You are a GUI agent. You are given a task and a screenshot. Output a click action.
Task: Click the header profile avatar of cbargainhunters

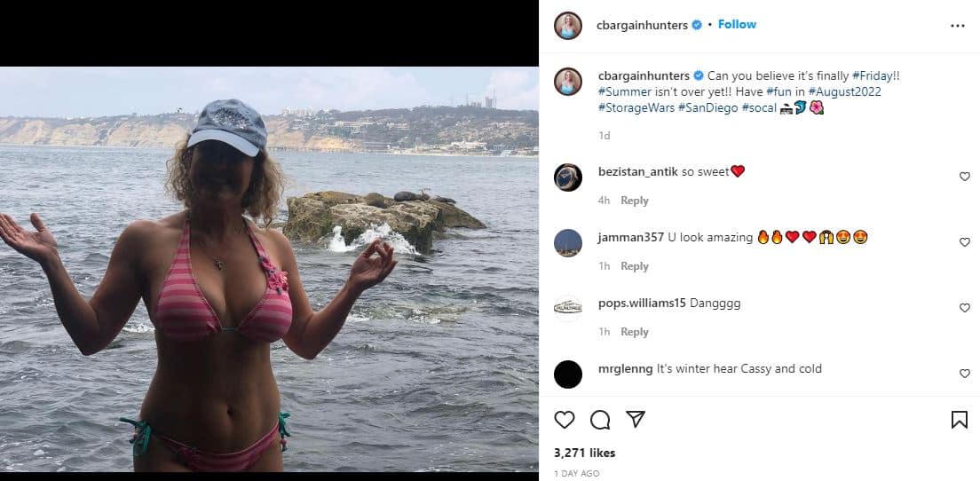[x=568, y=26]
